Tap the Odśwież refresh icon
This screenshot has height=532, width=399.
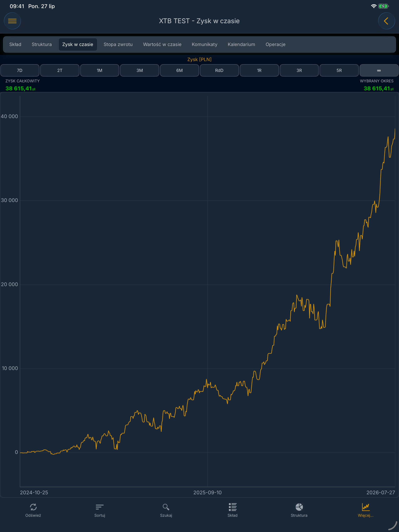(33, 507)
